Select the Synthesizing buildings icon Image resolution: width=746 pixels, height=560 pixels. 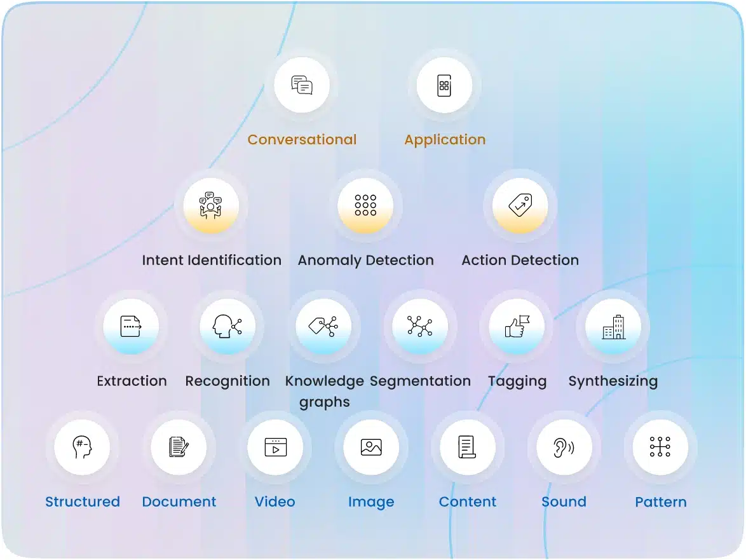coord(613,326)
